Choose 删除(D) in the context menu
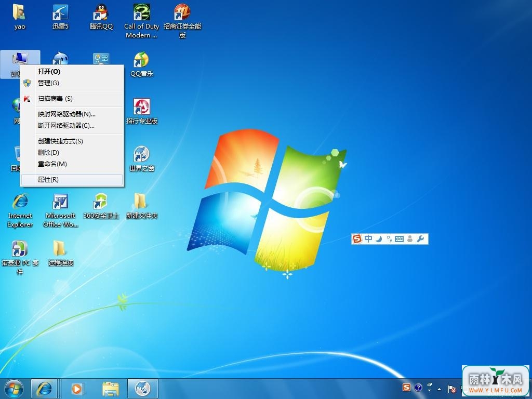The width and height of the screenshot is (532, 399). coord(72,153)
